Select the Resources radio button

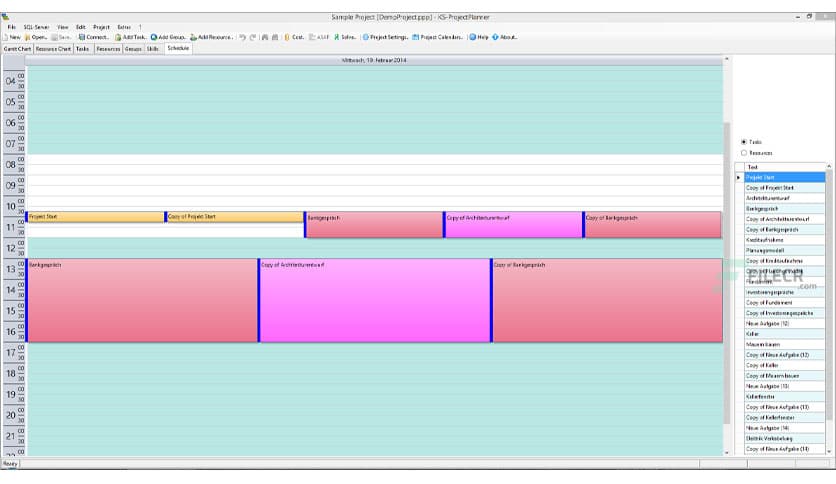[x=744, y=153]
